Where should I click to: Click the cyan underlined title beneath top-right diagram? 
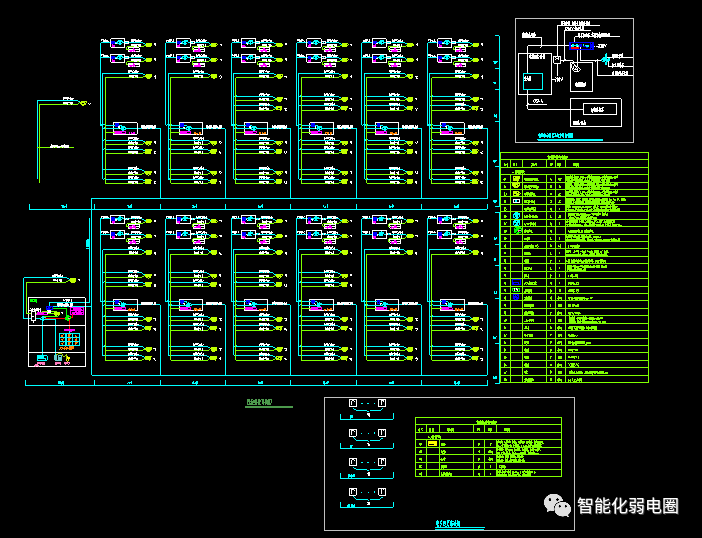555,135
